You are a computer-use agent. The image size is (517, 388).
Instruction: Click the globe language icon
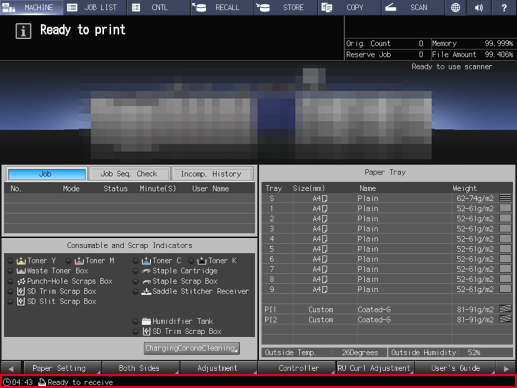(x=455, y=7)
